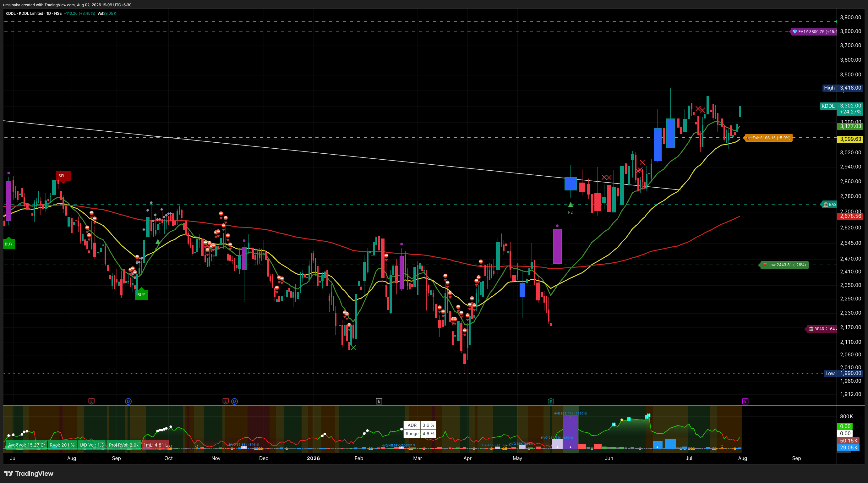Click the TradingView logo
The image size is (868, 483).
[29, 474]
